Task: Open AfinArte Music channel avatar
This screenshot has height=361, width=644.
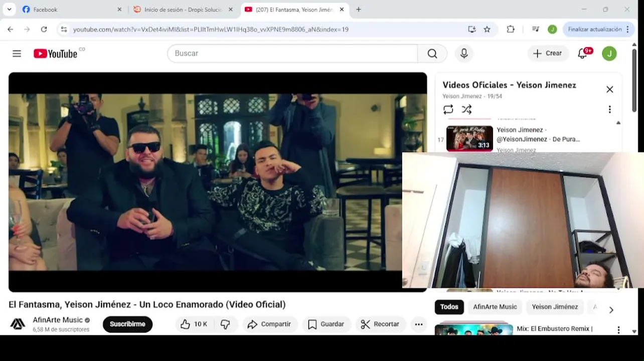Action: tap(18, 324)
